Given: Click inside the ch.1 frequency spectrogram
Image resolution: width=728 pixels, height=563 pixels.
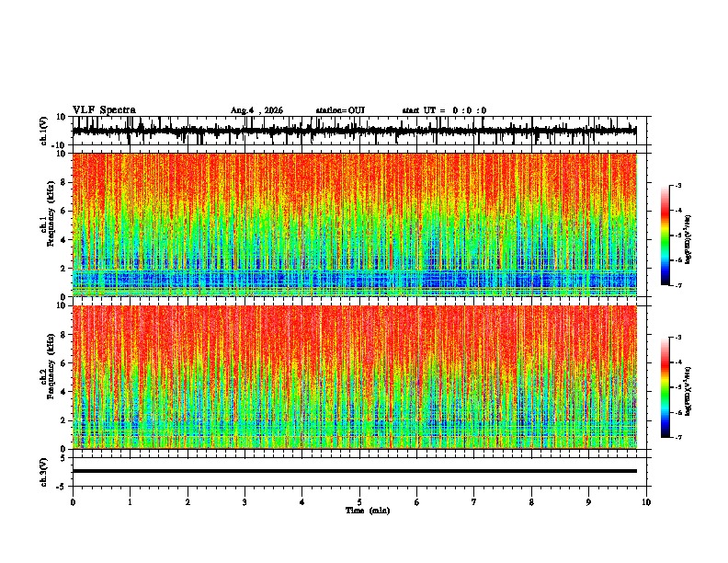Looking at the screenshot, I should [355, 224].
